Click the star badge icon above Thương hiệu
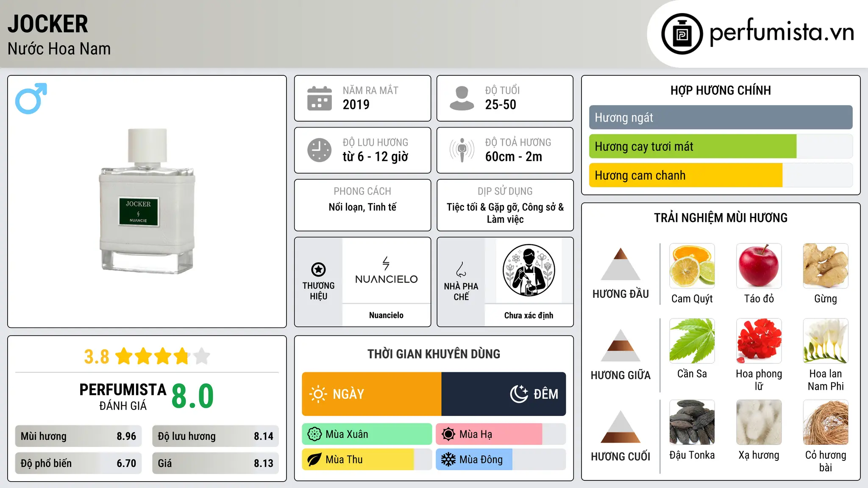Screen dimensions: 868x488 [x=318, y=269]
